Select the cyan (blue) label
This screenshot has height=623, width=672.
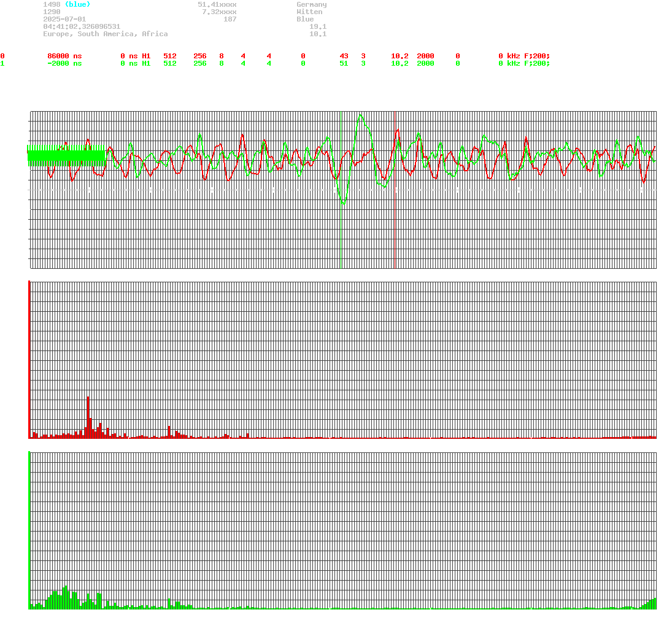[77, 4]
